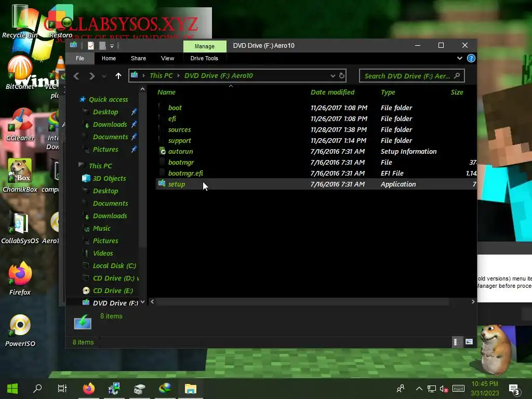
Task: Open CCleaner desktop shortcut
Action: (x=20, y=125)
